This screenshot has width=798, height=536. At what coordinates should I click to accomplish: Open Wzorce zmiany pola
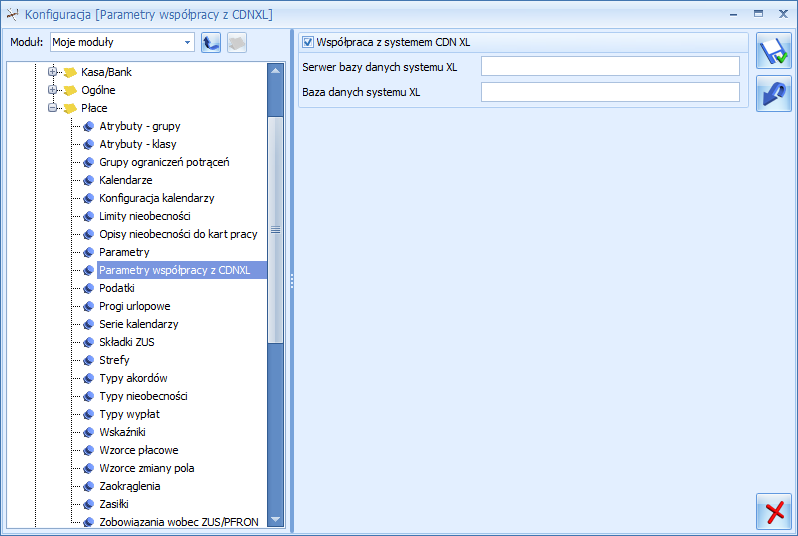coord(147,468)
